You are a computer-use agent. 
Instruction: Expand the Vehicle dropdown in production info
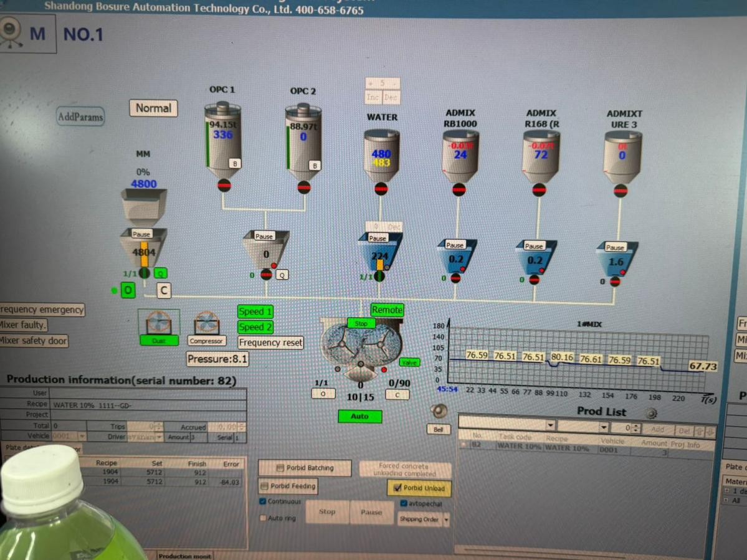pos(82,437)
